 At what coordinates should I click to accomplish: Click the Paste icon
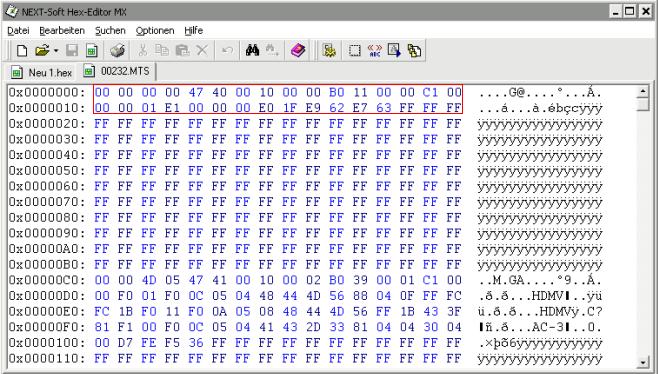click(182, 51)
